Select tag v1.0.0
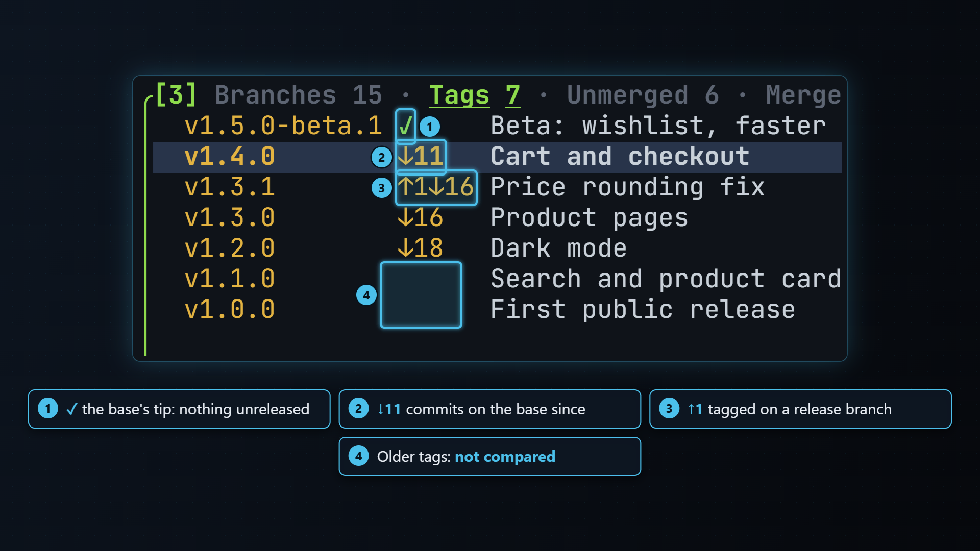The width and height of the screenshot is (980, 551). point(230,310)
